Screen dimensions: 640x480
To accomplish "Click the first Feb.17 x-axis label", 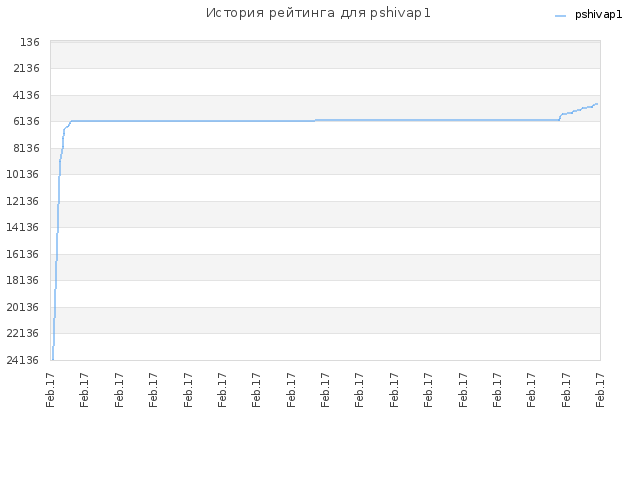I will (x=50, y=390).
